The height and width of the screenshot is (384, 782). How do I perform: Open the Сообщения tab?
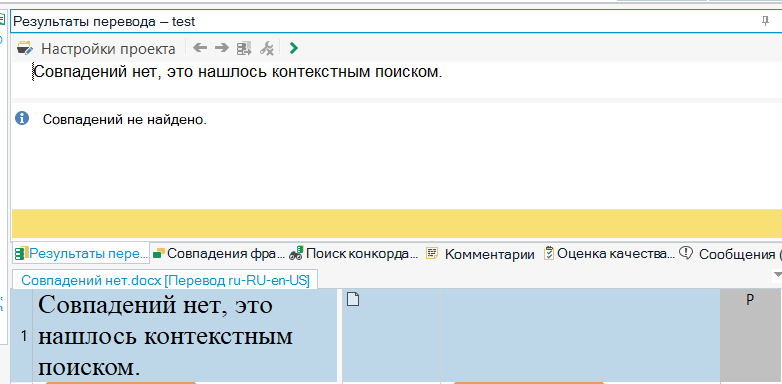tap(730, 254)
